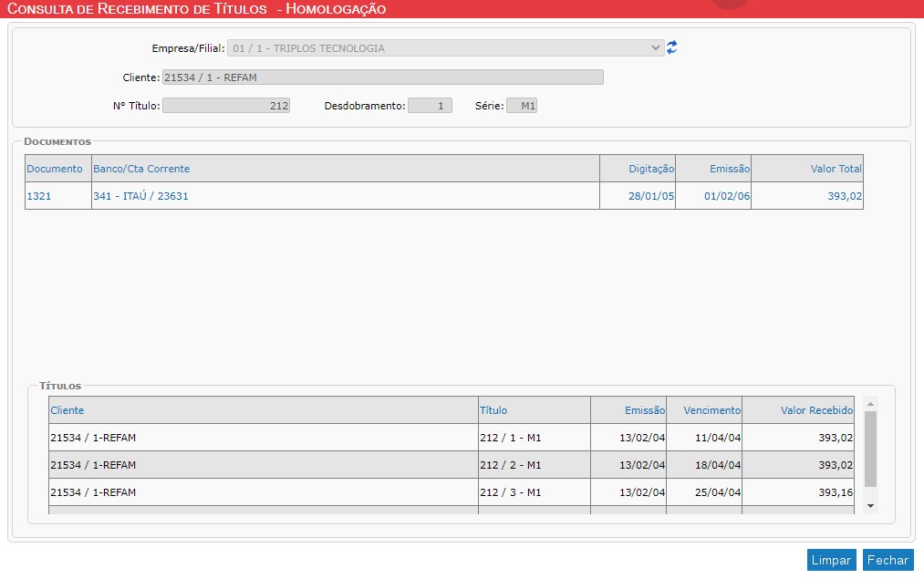Click the Emissão header in Títulos table
Screen dimensions: 924x579
click(x=645, y=410)
